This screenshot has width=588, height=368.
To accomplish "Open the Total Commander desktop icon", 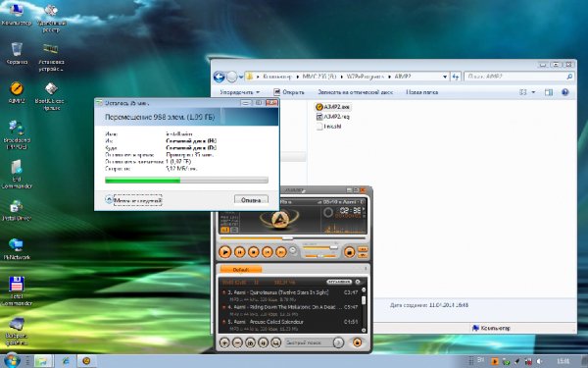I will tap(17, 291).
